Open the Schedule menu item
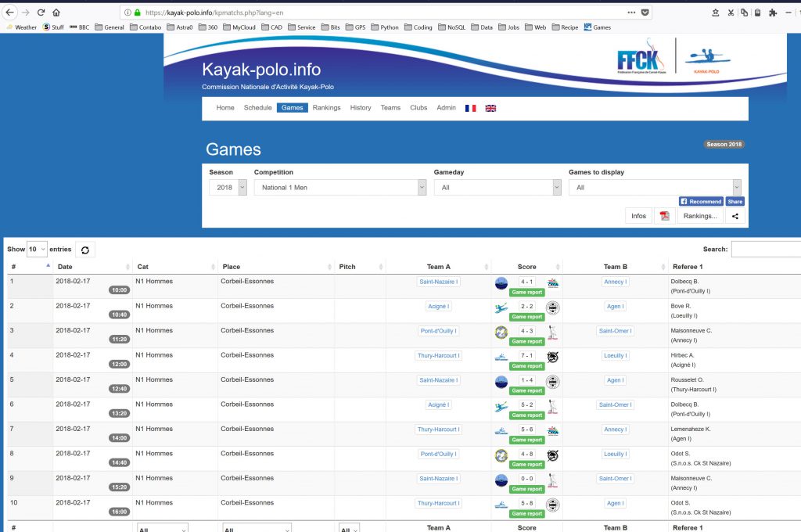 (257, 108)
